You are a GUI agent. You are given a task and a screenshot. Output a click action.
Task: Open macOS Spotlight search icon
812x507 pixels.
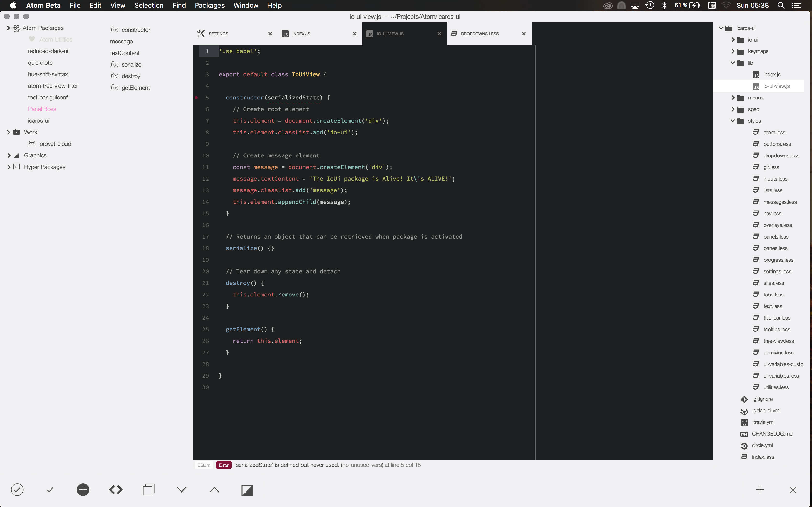pos(781,5)
